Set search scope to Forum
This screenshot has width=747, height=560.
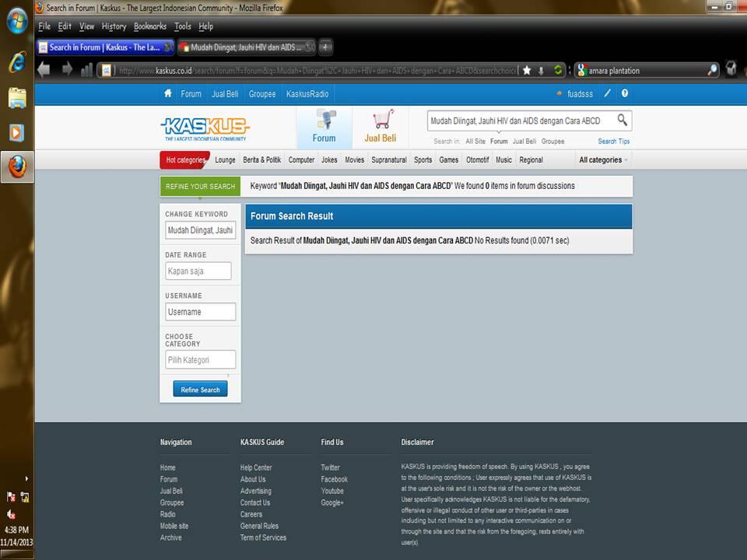(499, 142)
